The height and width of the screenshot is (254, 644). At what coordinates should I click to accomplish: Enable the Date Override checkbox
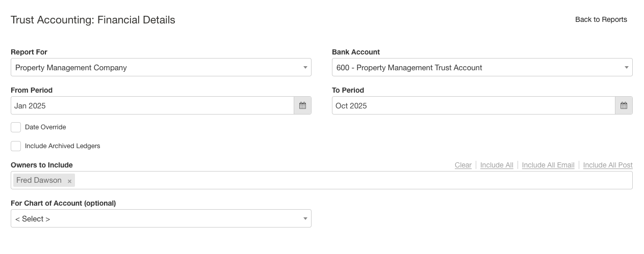click(16, 127)
